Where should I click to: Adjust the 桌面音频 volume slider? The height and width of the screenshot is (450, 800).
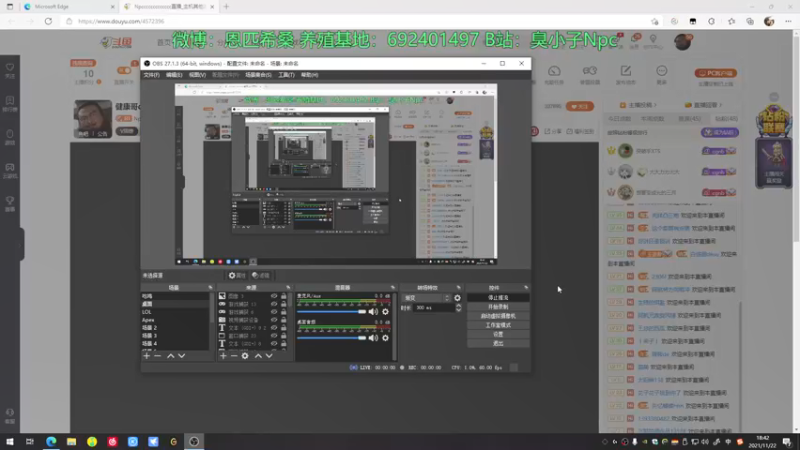(x=332, y=338)
